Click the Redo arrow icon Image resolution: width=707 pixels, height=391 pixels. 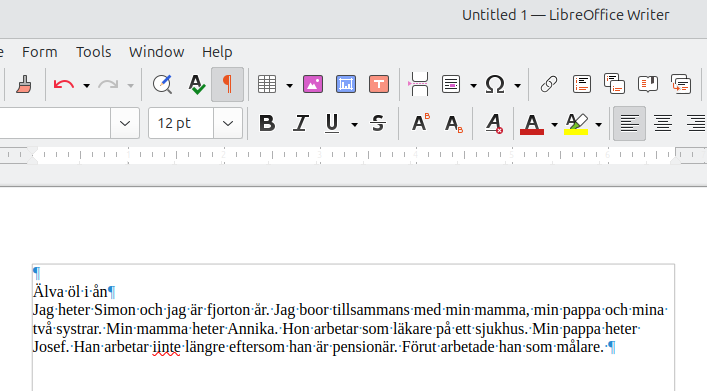point(108,84)
